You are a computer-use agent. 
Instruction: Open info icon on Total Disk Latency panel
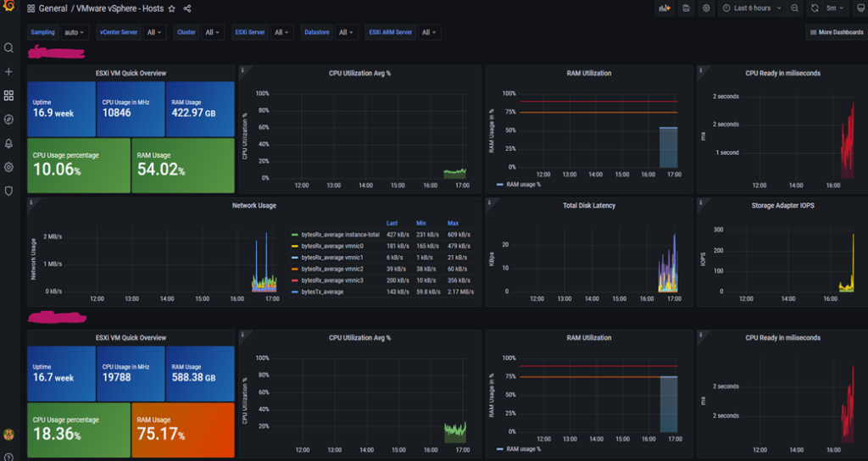click(489, 203)
